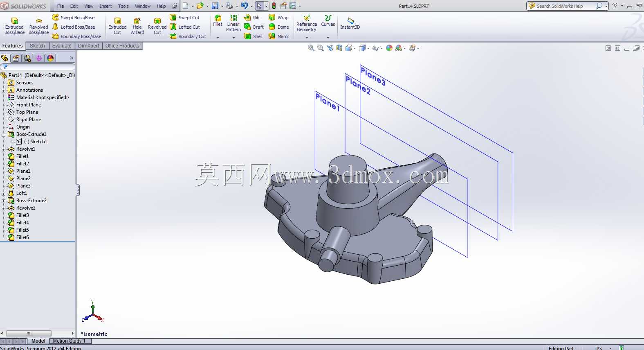Toggle Instant3D mode

click(350, 23)
